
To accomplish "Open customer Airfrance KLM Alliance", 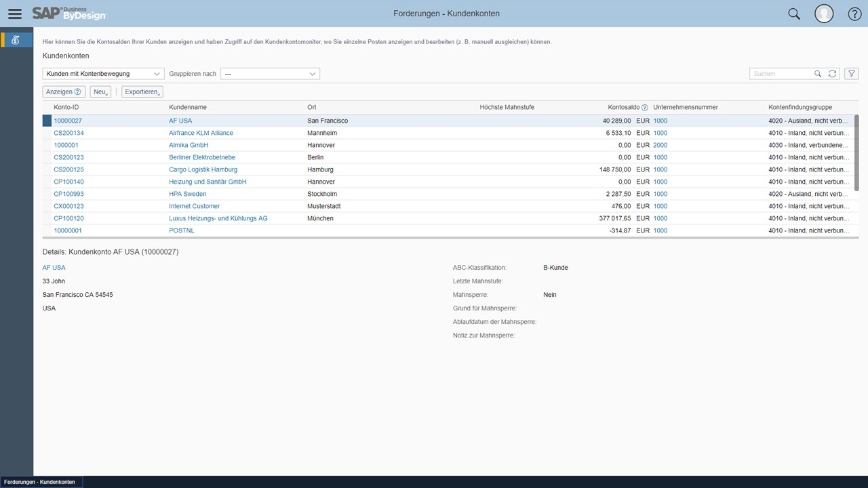I will [x=201, y=133].
